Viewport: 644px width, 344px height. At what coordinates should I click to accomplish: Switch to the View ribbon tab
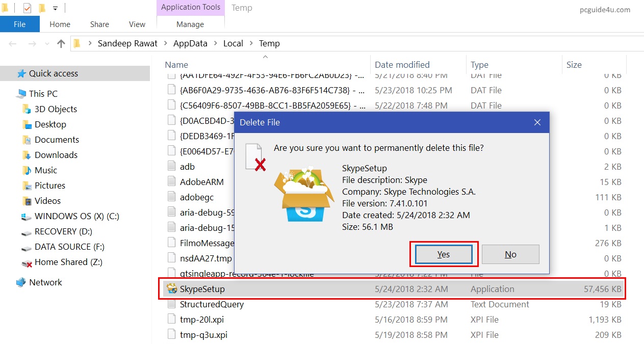pos(137,24)
